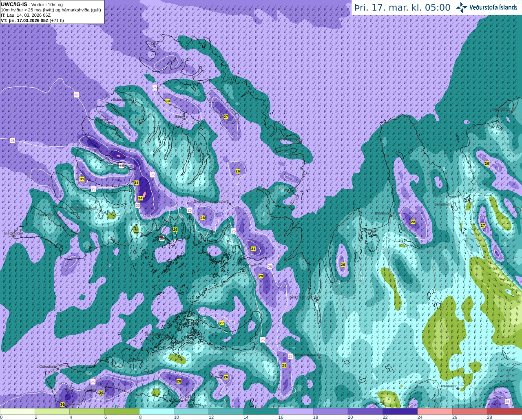Click the Hveravellir station label
The image size is (522, 420).
pyautogui.click(x=448, y=386)
